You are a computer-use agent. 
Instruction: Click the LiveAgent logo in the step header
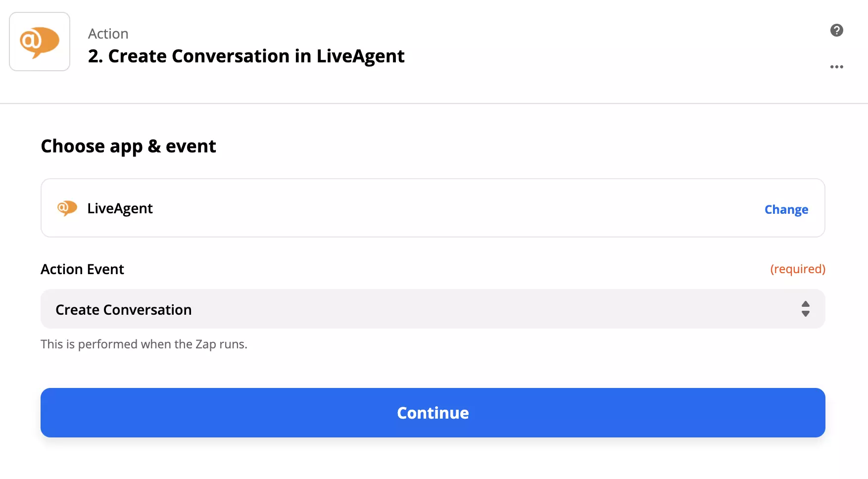click(x=39, y=41)
